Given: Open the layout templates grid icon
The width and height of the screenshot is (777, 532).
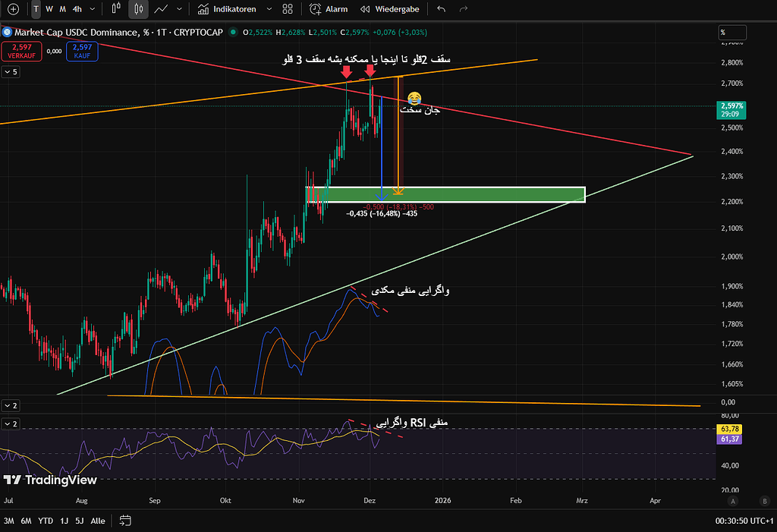Looking at the screenshot, I should coord(288,9).
